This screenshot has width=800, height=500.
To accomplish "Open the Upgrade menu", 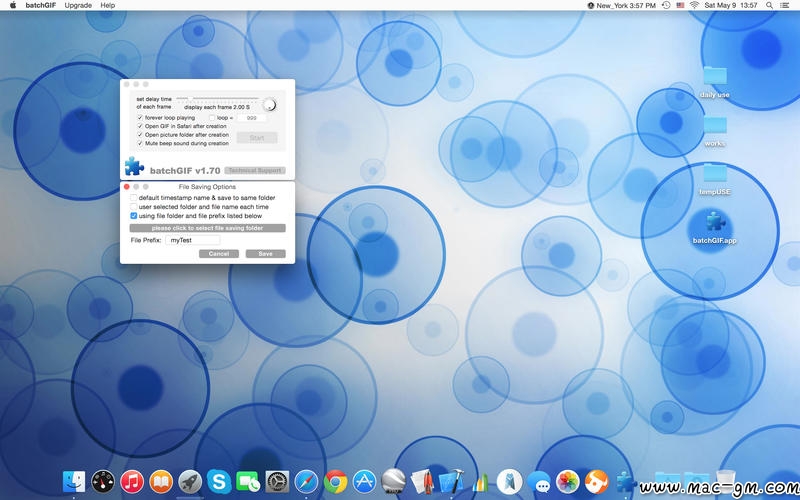I will pyautogui.click(x=78, y=5).
